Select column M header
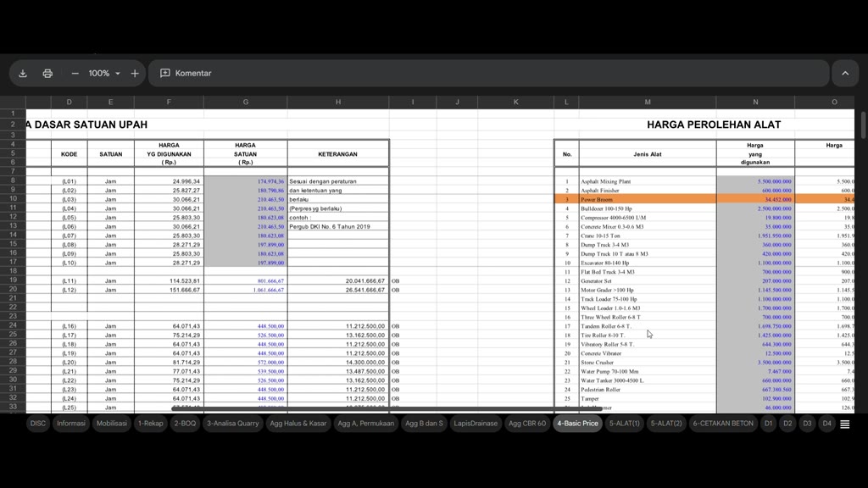Viewport: 868px width, 488px height. pos(648,102)
